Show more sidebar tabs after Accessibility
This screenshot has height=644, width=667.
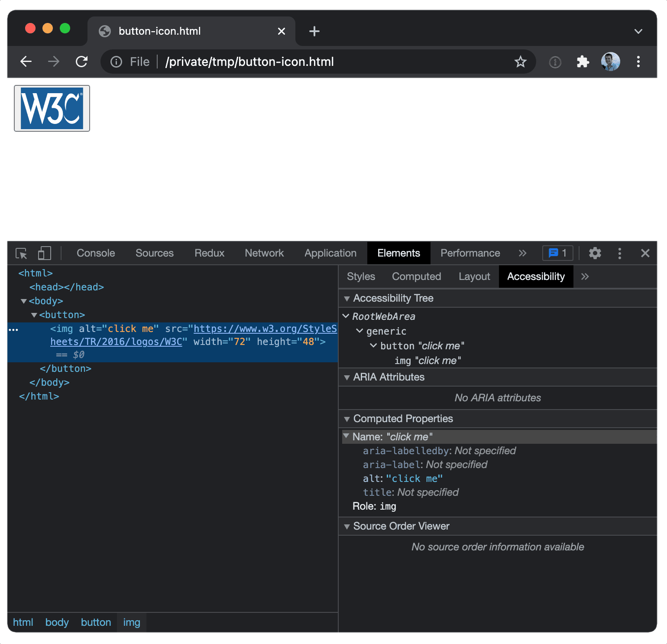pyautogui.click(x=585, y=276)
